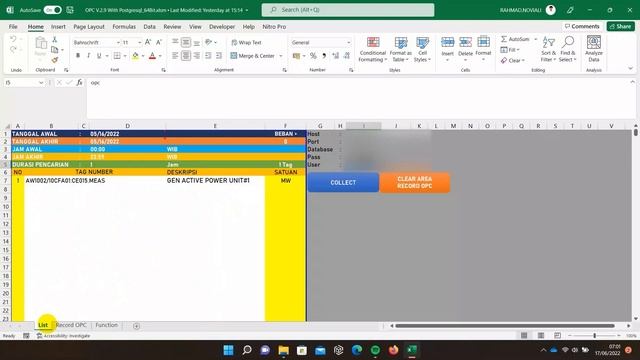Apply the fill color bucket
The height and width of the screenshot is (360, 640).
(135, 56)
